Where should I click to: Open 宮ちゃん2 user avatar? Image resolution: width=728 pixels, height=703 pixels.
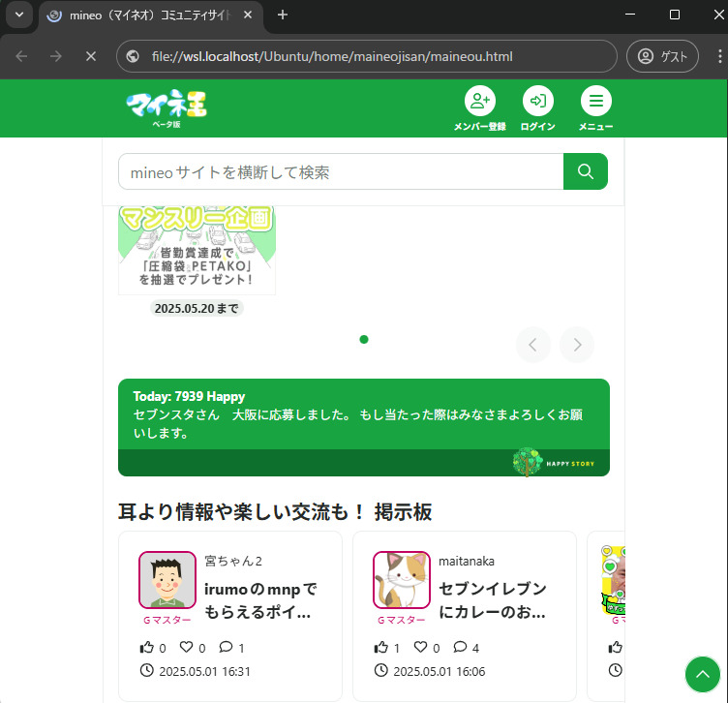(x=167, y=579)
